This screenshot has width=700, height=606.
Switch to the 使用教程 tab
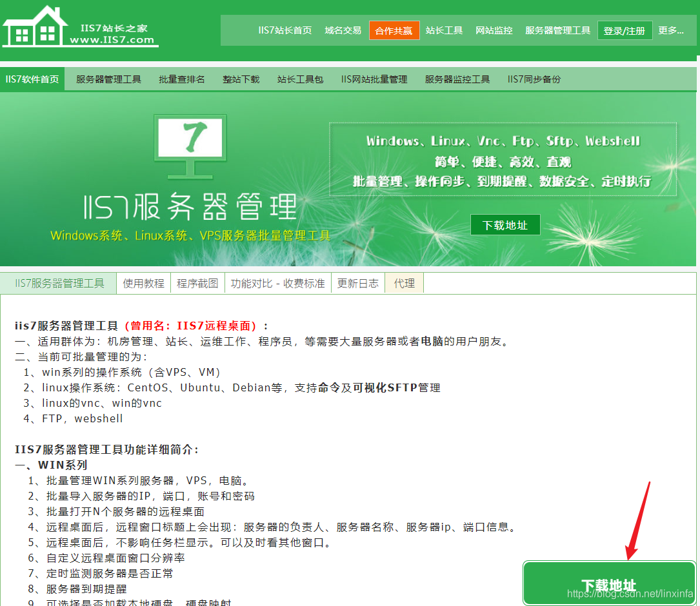click(144, 284)
